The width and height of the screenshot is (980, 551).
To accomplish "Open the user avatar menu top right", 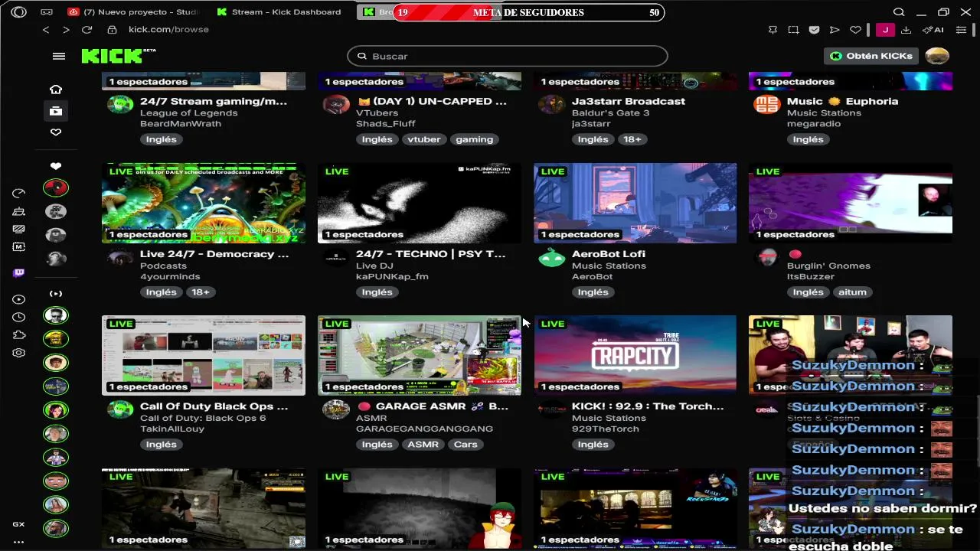I will (x=937, y=56).
